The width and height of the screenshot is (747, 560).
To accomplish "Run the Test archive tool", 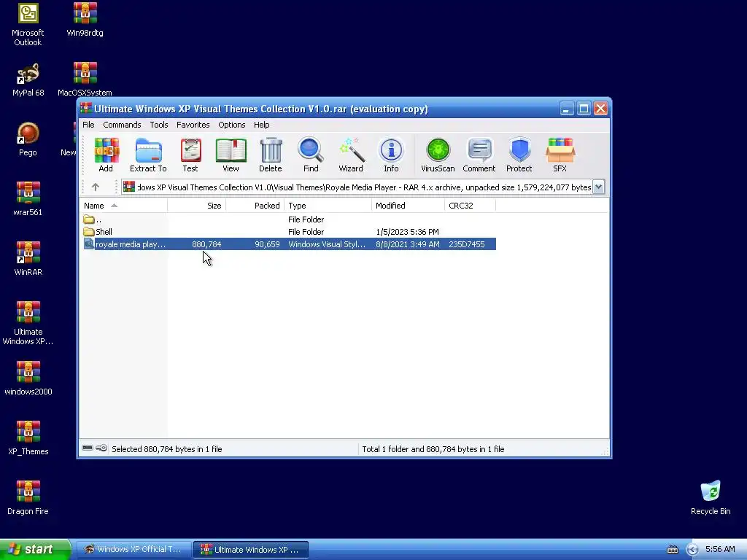I will (190, 155).
